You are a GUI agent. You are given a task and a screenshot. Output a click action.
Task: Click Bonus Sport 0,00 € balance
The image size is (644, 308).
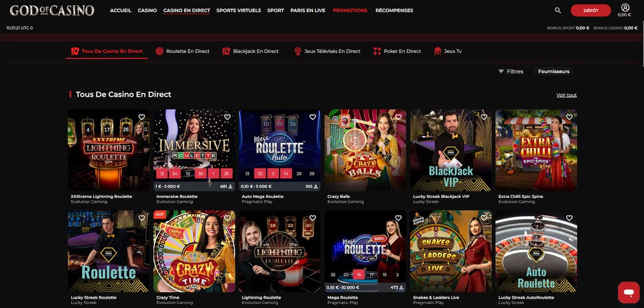tap(568, 28)
